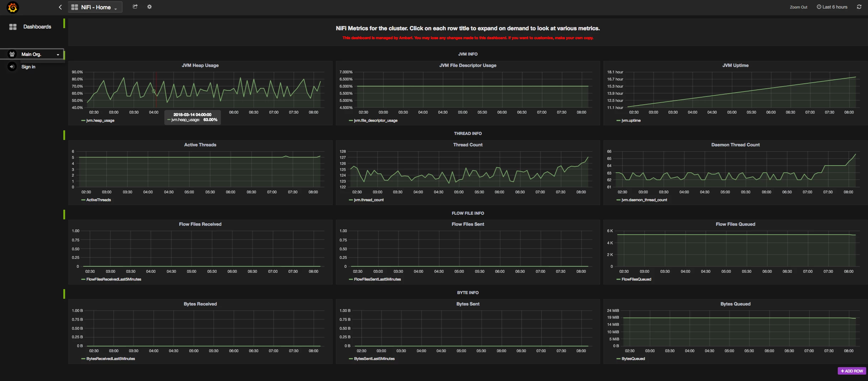Toggle the FlowFilesQueued legend series

point(636,280)
